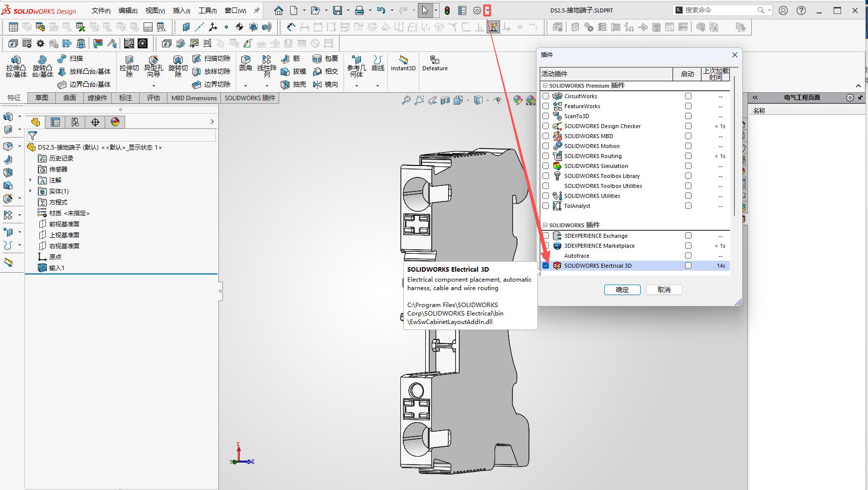Select 旋转切除 revolved cut tool
Image resolution: width=868 pixels, height=490 pixels.
point(178,67)
